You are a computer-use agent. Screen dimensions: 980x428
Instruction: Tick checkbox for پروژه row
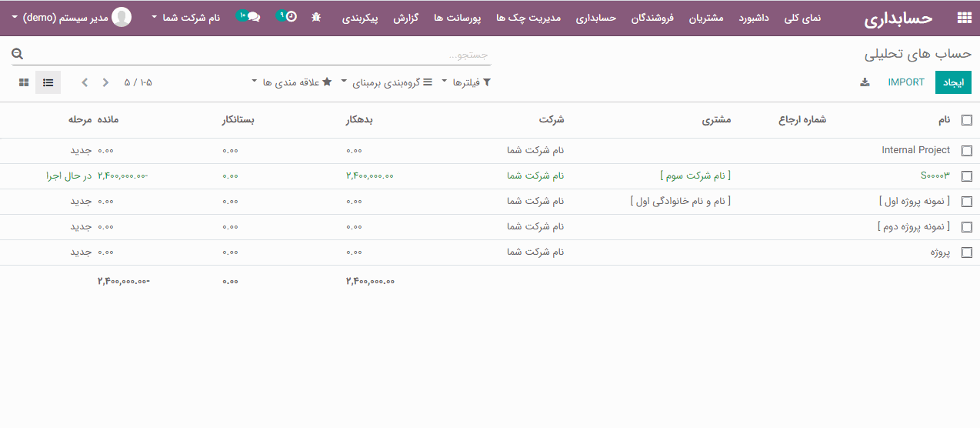967,252
